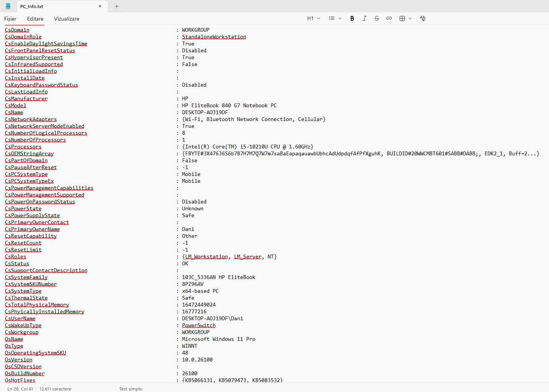Add a new tab
Viewport: 549px width, 392px height.
(x=117, y=6)
